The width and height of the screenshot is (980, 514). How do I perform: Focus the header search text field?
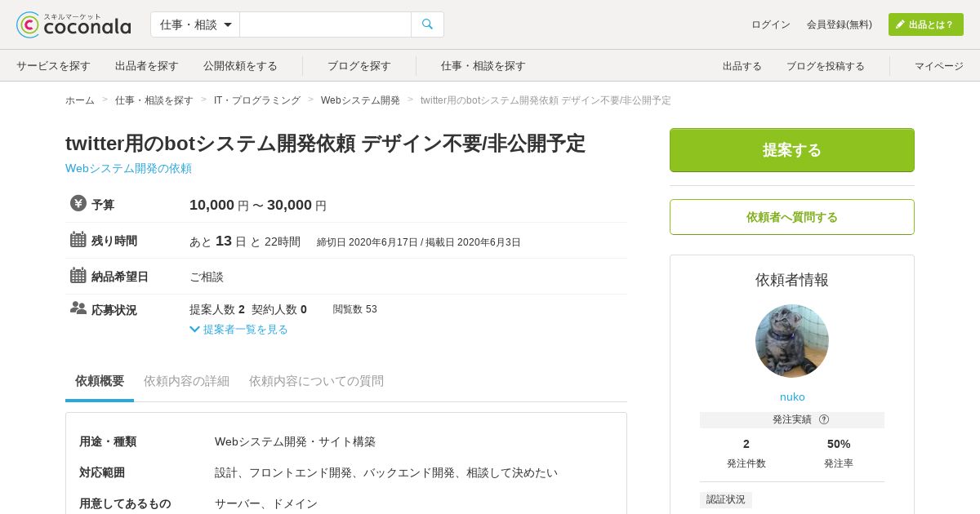pos(325,24)
